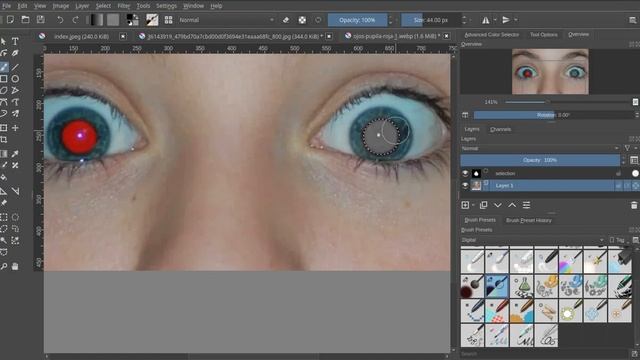Open horizontal mirror options arrow
Image resolution: width=640 pixels, height=360 pixels.
pos(495,20)
